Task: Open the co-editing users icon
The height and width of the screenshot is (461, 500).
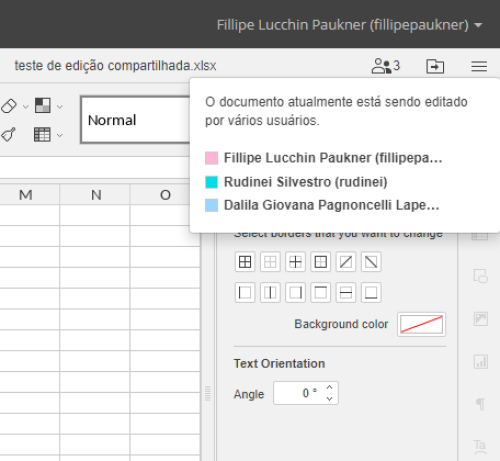Action: coord(385,66)
